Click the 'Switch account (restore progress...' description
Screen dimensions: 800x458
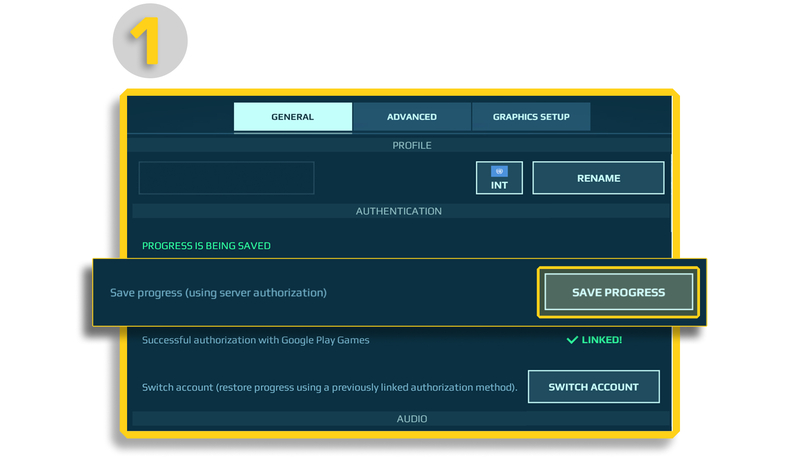coord(330,387)
